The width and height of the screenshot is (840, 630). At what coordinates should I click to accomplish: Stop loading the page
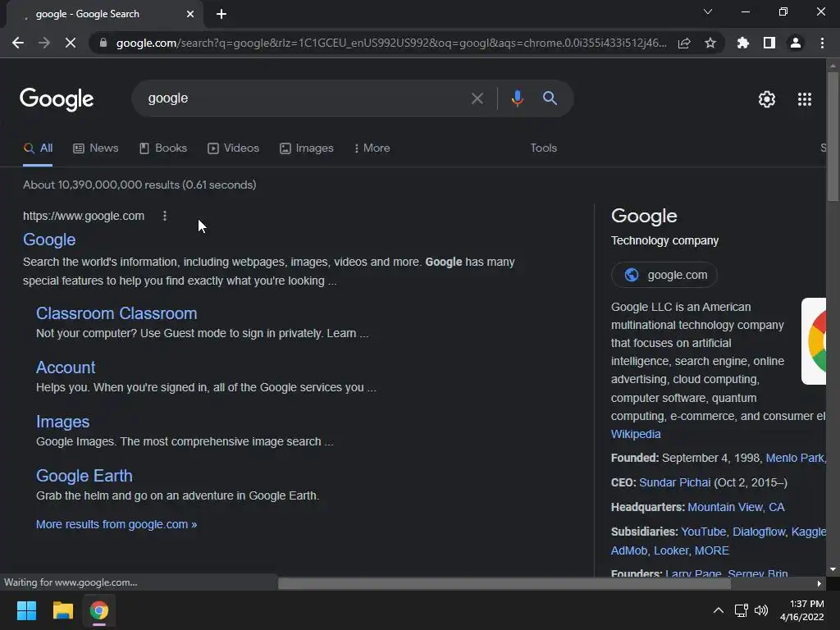[x=71, y=43]
